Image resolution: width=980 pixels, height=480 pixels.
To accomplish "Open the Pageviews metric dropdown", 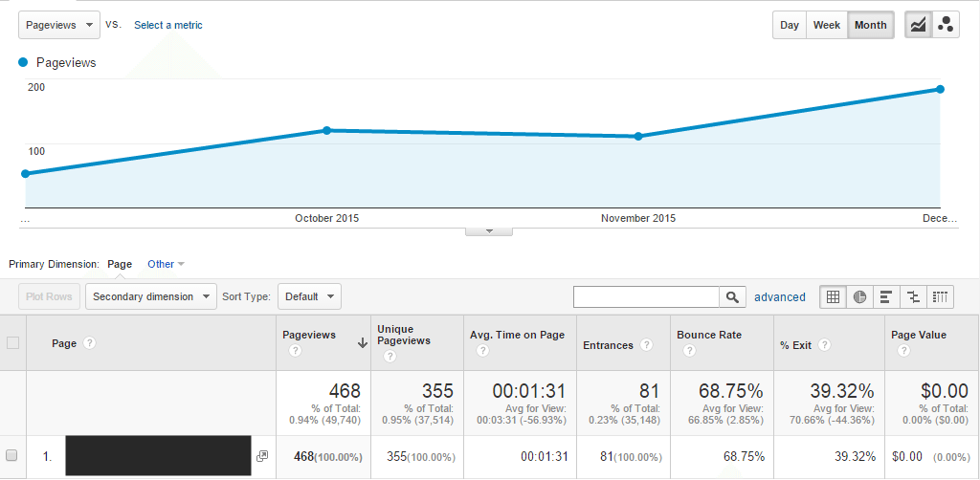I will tap(58, 25).
